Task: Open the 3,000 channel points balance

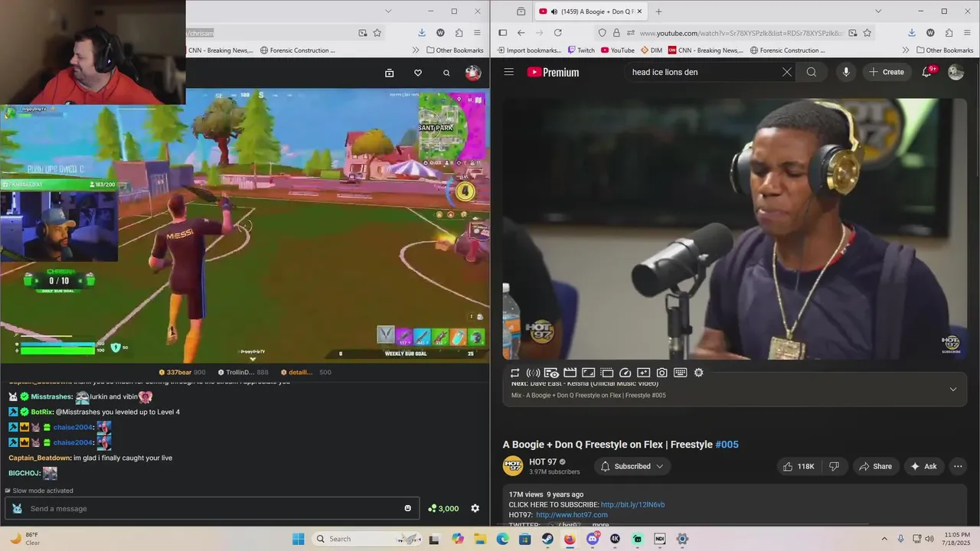Action: coord(443,508)
